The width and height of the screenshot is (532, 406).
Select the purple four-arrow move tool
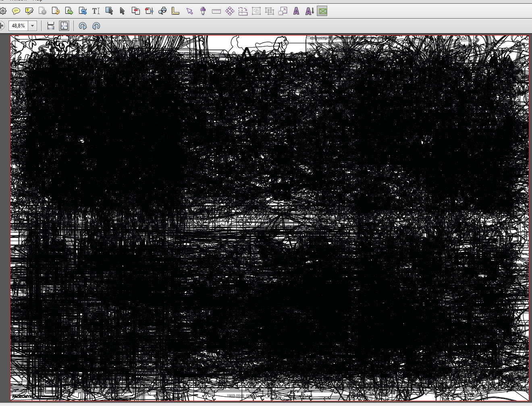click(x=230, y=11)
